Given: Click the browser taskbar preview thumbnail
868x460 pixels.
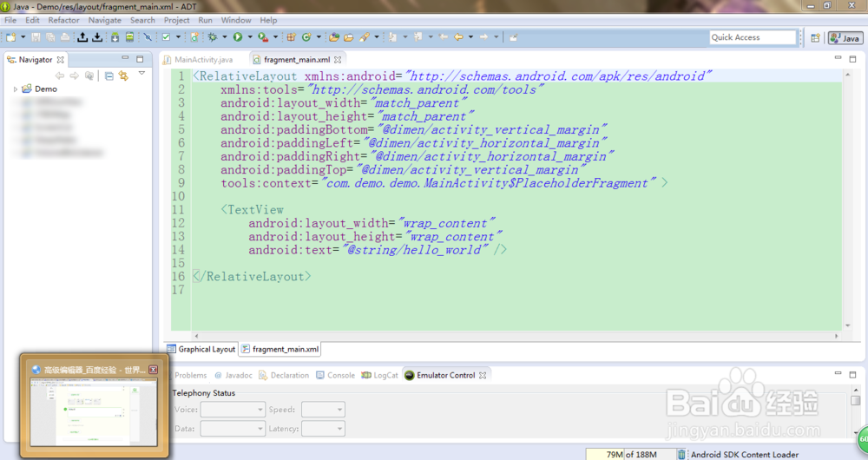Looking at the screenshot, I should pos(94,412).
